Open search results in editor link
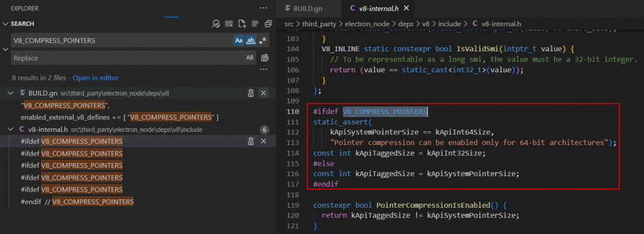 95,78
